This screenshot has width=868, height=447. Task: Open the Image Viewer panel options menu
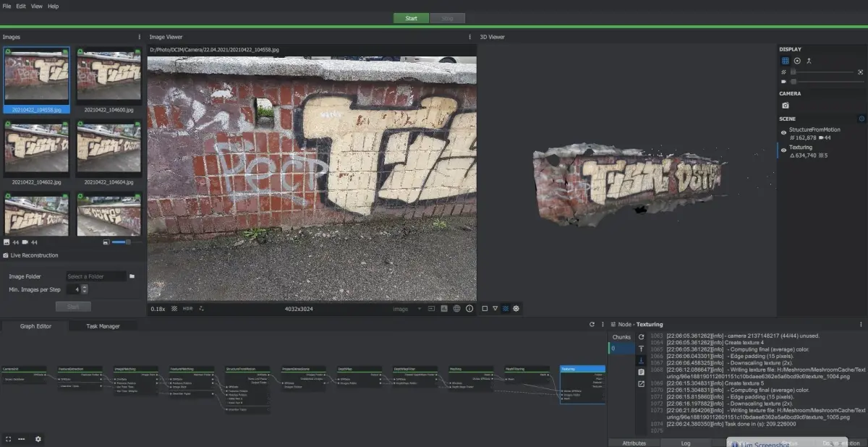[470, 37]
